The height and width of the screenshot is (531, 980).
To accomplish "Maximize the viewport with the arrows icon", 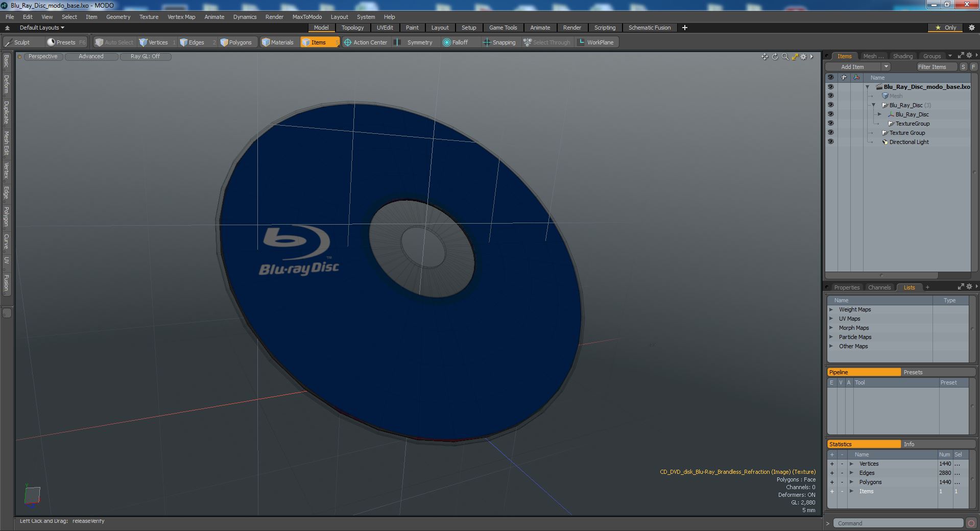I will [x=795, y=57].
